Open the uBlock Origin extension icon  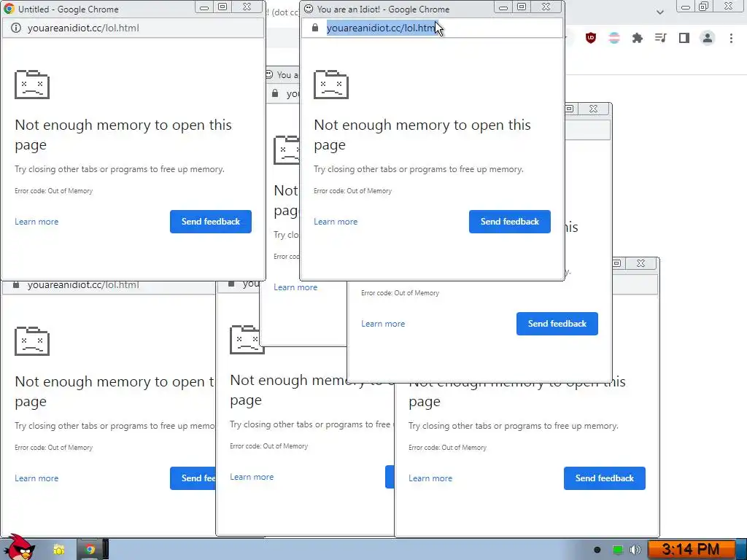tap(591, 38)
